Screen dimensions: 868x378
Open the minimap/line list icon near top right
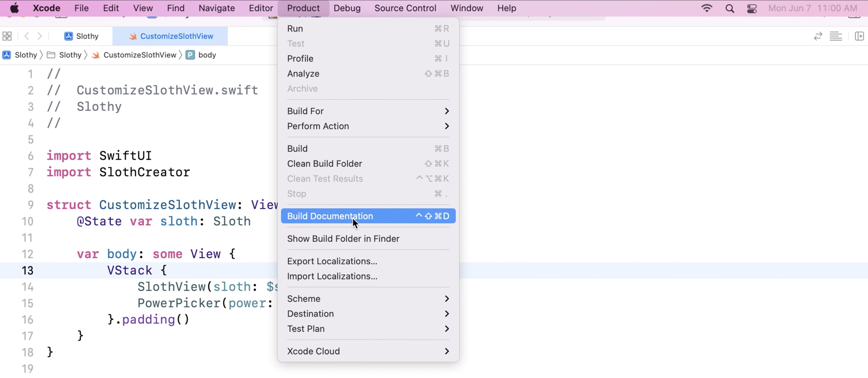[836, 36]
